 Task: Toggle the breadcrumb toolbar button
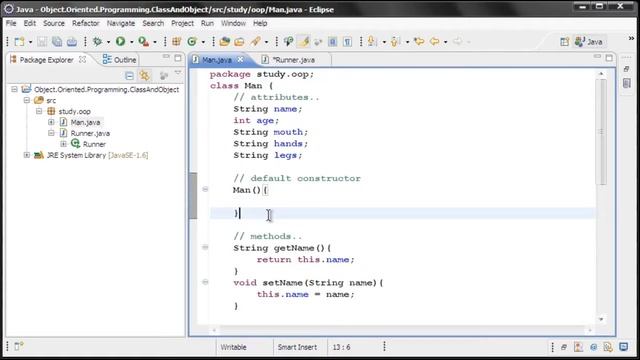point(289,41)
